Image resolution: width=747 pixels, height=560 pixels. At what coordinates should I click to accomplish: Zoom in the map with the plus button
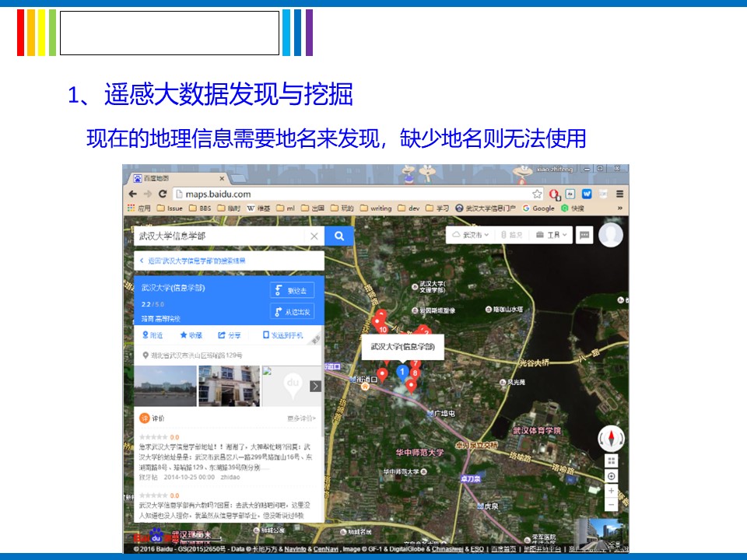(x=612, y=491)
